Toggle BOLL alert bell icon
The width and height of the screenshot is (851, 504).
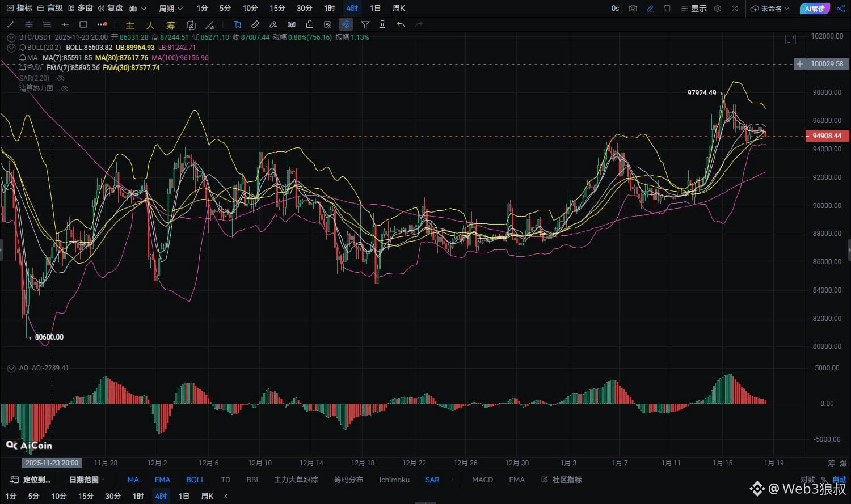pos(23,48)
